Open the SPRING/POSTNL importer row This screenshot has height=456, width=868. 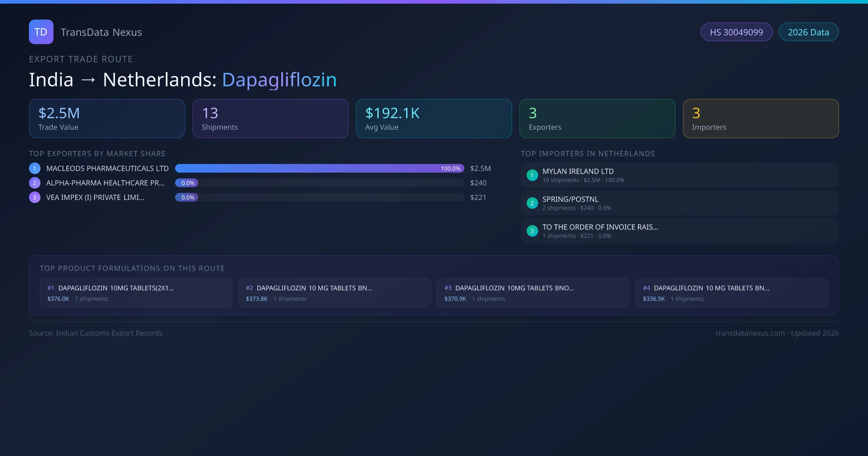tap(679, 203)
